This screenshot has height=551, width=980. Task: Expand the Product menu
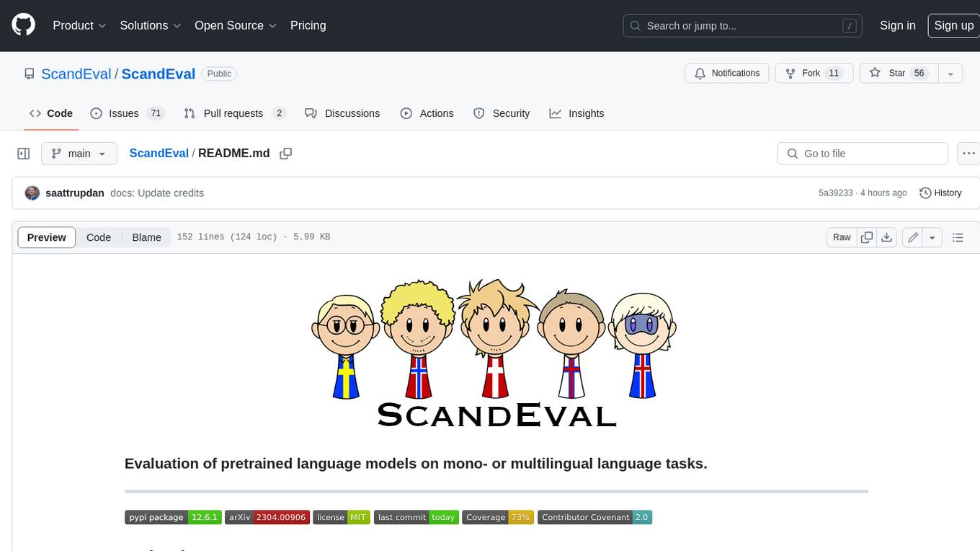click(x=79, y=25)
